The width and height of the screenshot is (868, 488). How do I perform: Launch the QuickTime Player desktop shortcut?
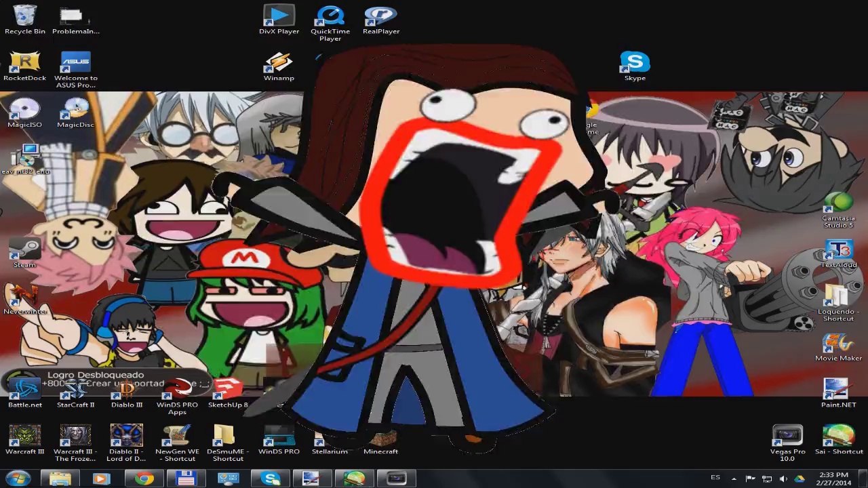pyautogui.click(x=330, y=23)
